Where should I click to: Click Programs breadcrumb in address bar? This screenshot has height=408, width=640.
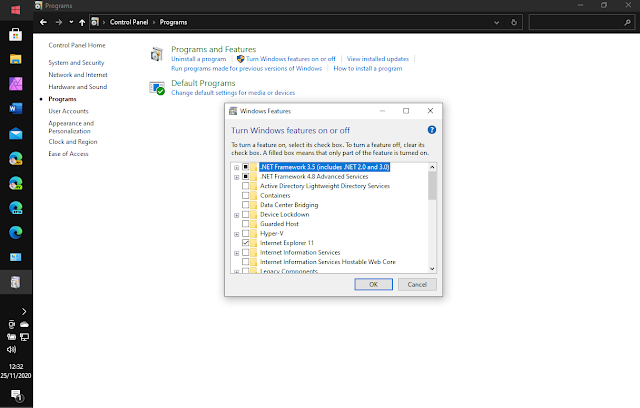click(x=173, y=22)
